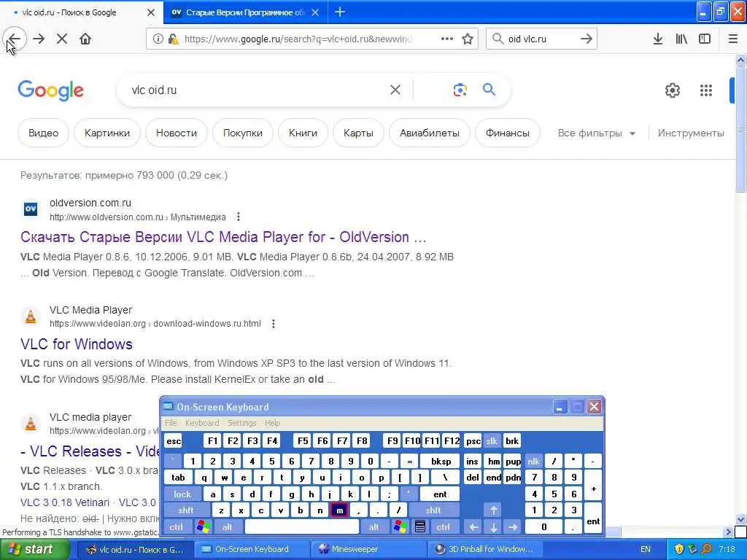747x560 pixels.
Task: Open page actions three-dot menu in address bar
Action: pyautogui.click(x=447, y=39)
